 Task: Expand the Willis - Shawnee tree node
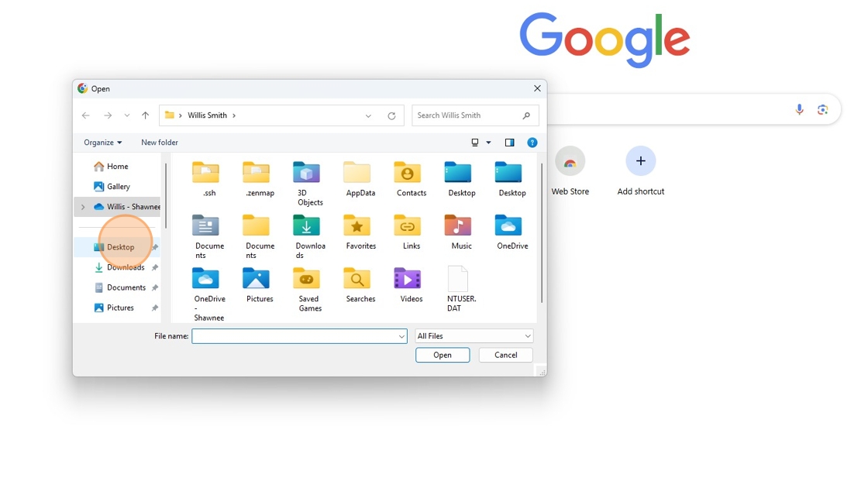point(83,207)
